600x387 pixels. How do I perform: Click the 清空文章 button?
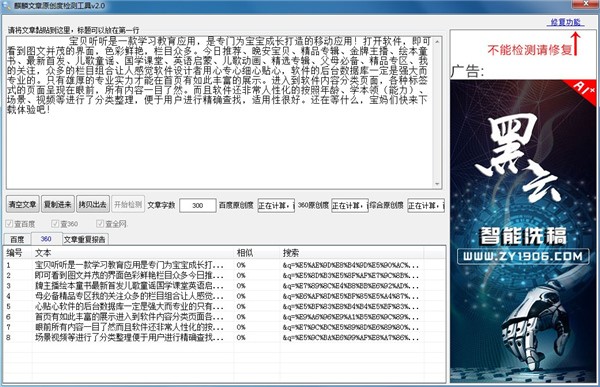click(x=23, y=204)
